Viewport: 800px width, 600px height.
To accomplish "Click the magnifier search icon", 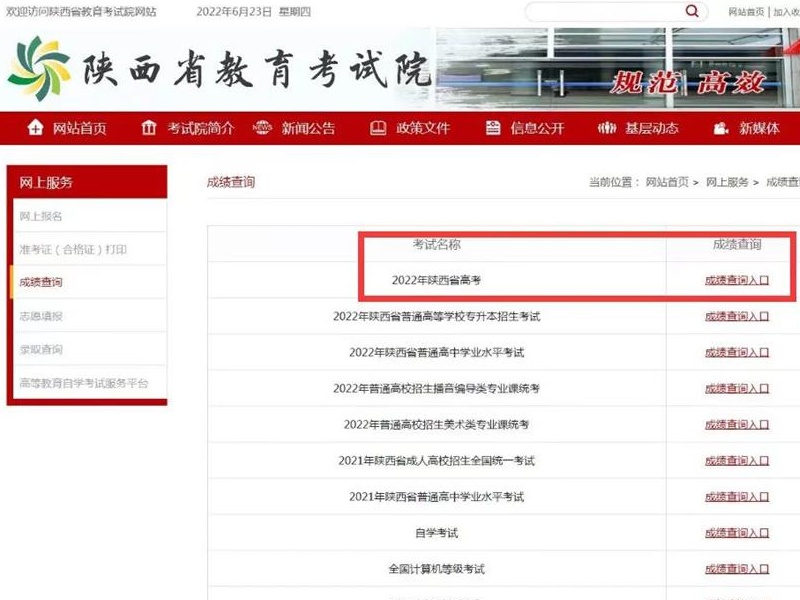I will (692, 11).
